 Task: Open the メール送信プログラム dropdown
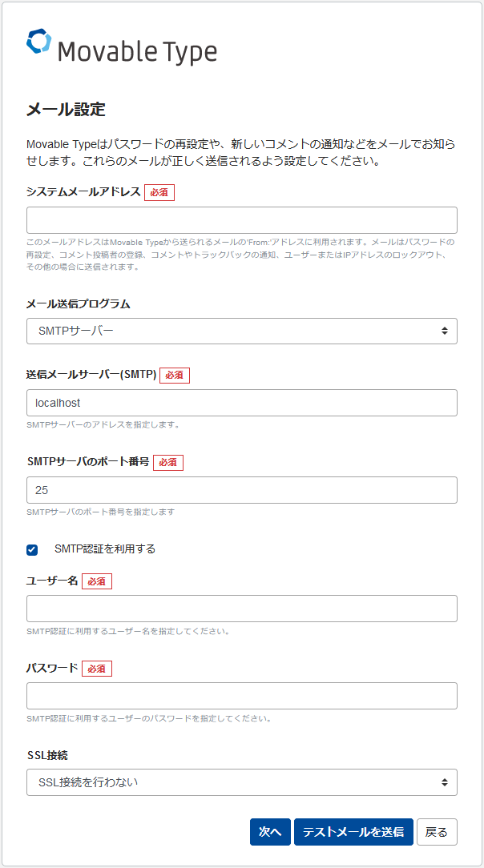[x=241, y=331]
